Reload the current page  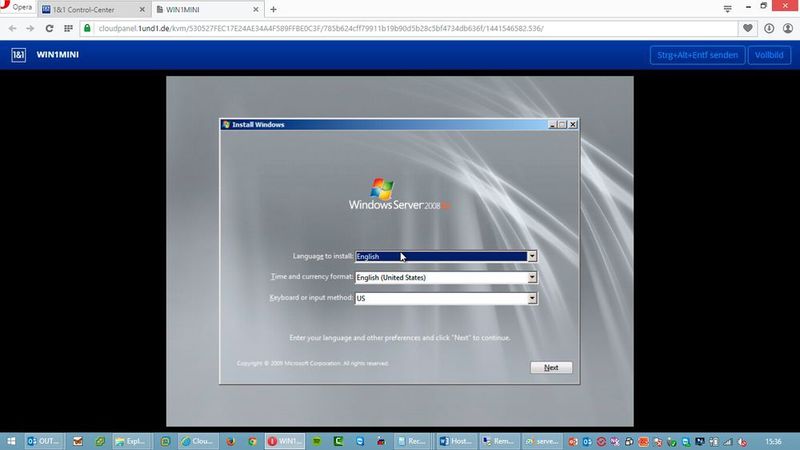49,29
